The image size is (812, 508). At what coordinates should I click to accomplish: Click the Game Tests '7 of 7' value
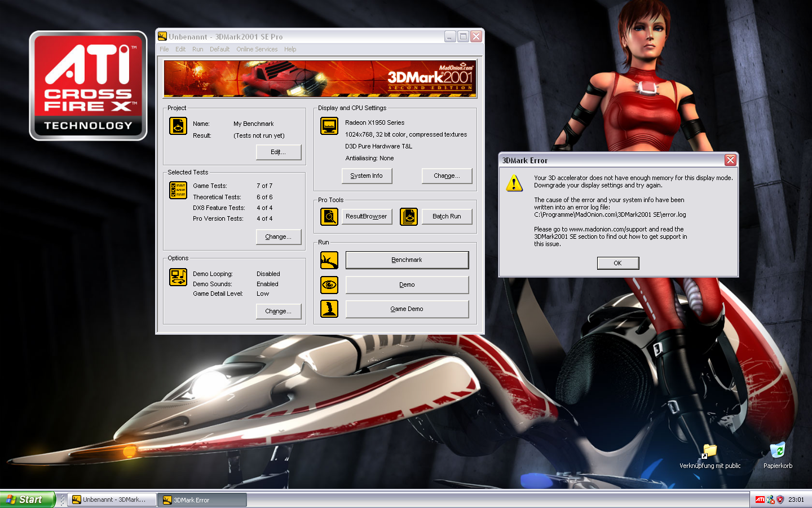264,186
